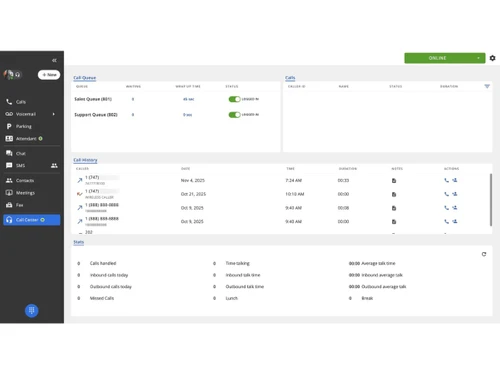Open settings gear icon

tap(492, 58)
